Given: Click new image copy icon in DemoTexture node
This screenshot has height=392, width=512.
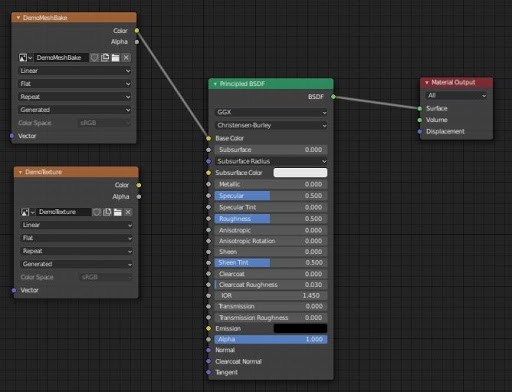Looking at the screenshot, I should (x=107, y=212).
